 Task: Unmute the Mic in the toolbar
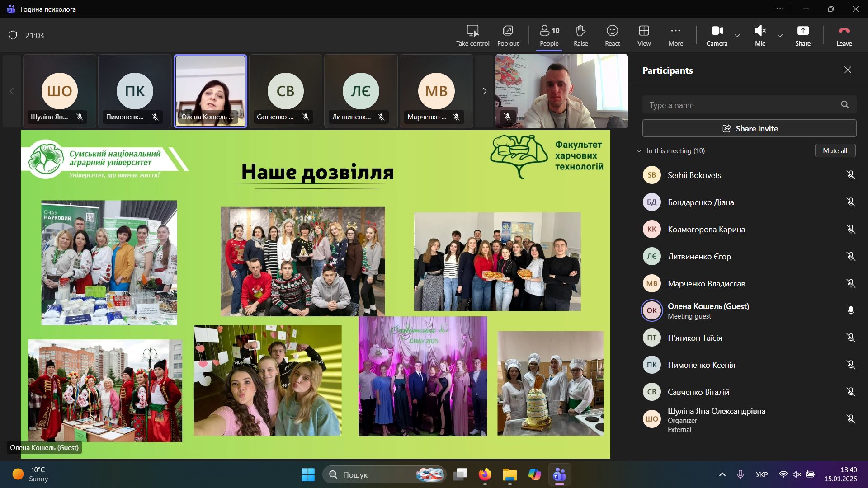(760, 31)
